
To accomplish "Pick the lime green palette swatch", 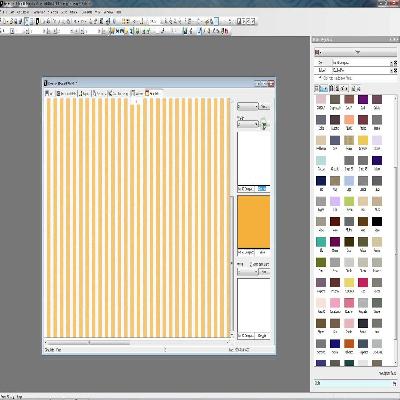I will tap(349, 201).
